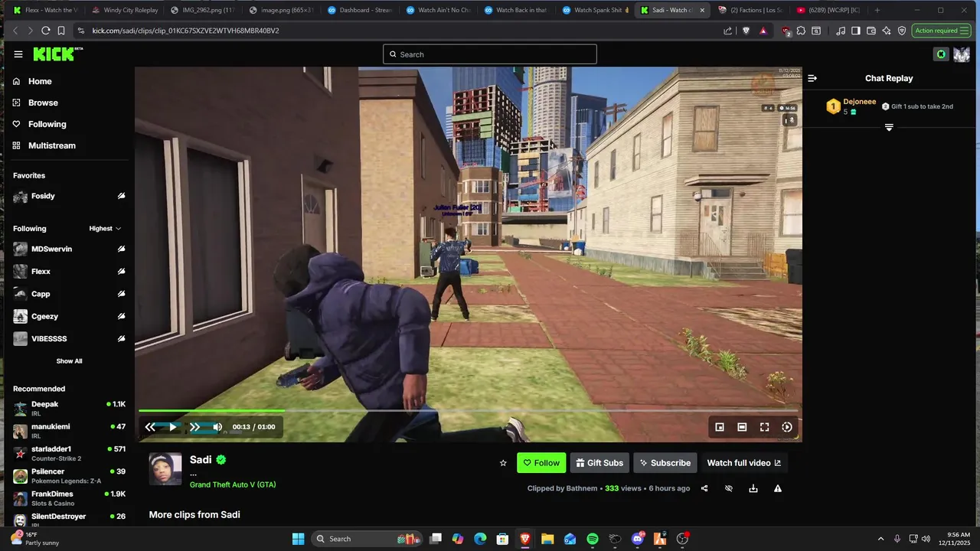Open Deepak recommended channel
980x551 pixels.
[69, 408]
